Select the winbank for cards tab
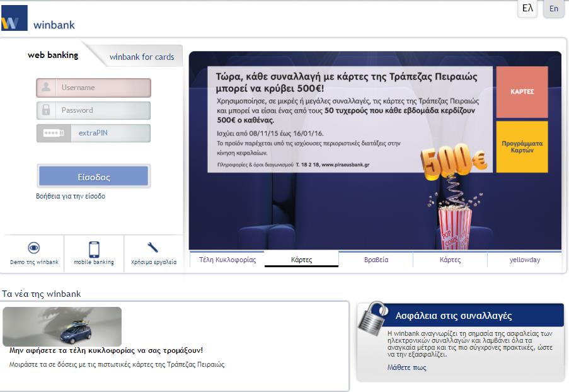The width and height of the screenshot is (569, 392). (x=142, y=57)
